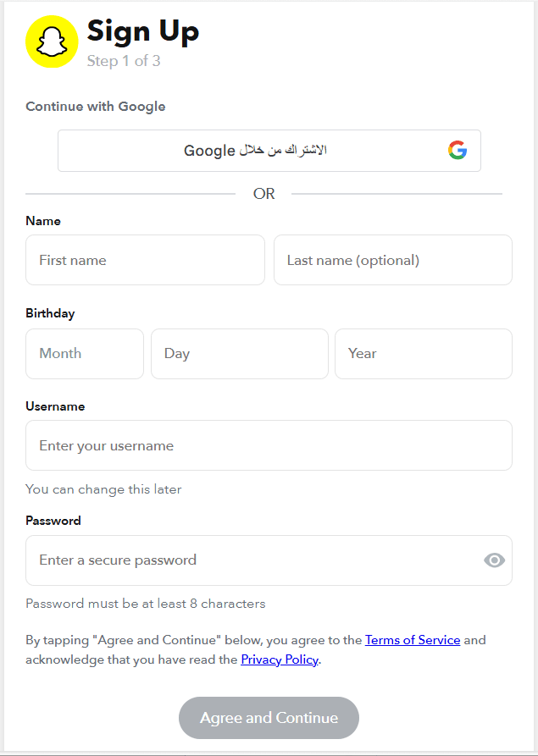Open the Terms of Service link
This screenshot has height=756, width=538.
tap(413, 640)
